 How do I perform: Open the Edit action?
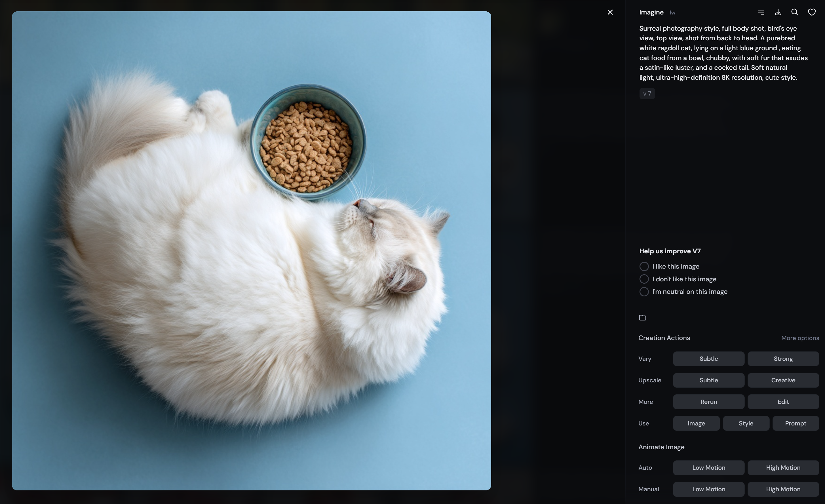[x=783, y=402]
